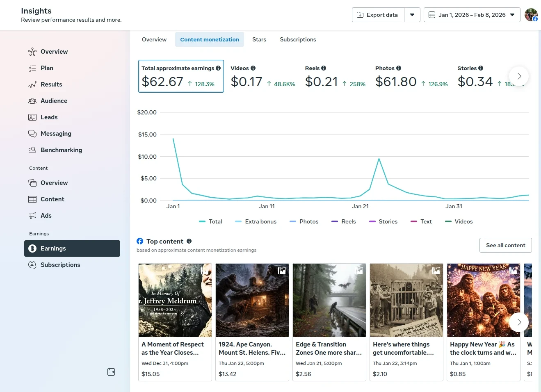
Task: Open the Audience section icon
Action: pos(32,101)
